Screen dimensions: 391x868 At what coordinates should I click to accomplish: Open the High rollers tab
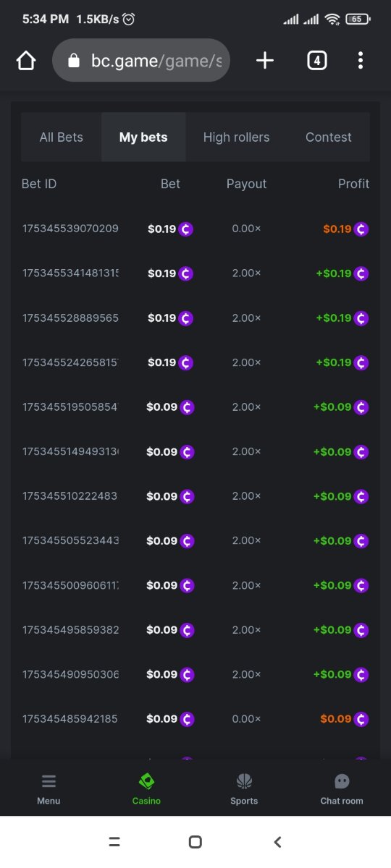[236, 137]
